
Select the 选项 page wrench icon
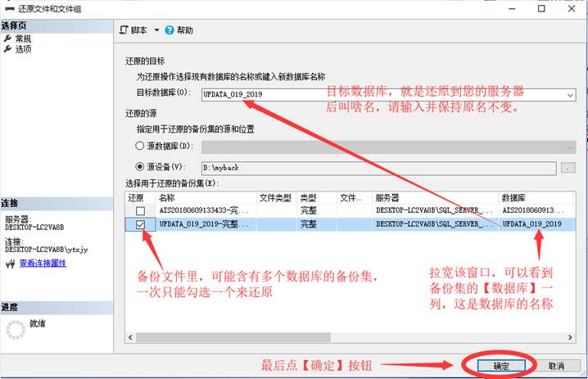(7, 49)
